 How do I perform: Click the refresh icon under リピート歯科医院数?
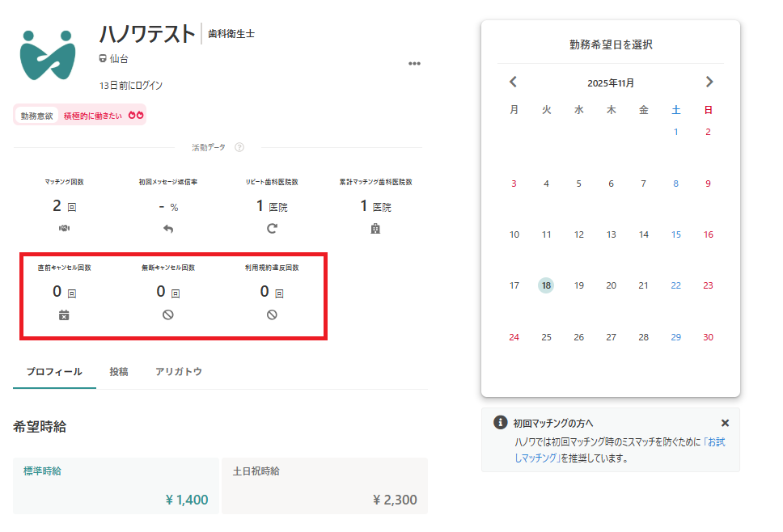(272, 229)
